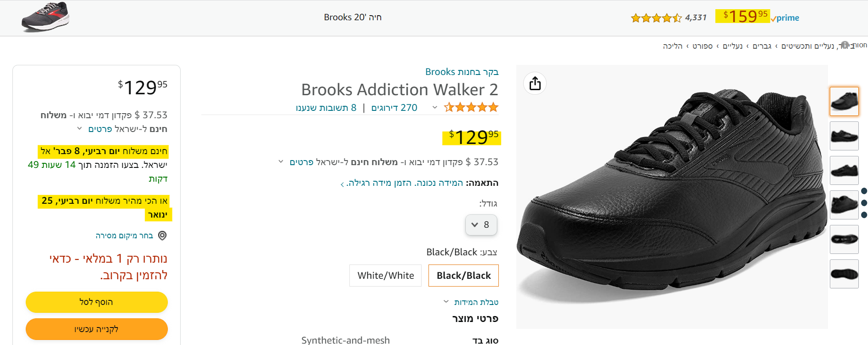Screen dimensions: 868x345
Task: Click the sneaker image in top banner
Action: point(45,17)
